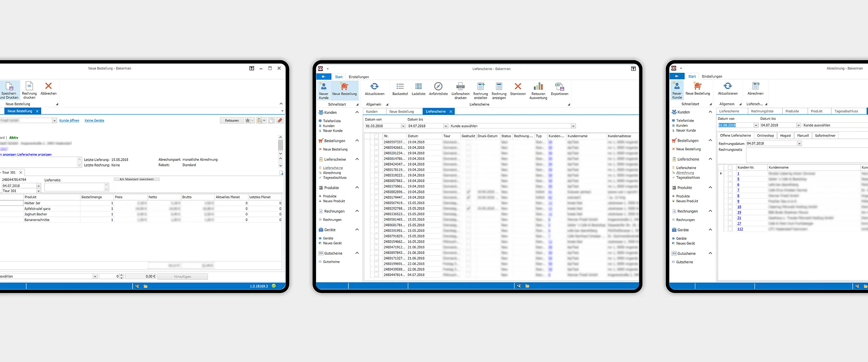Screen dimensions: 868x362
Task: Open the Datum von 01.03.2018 dropdown
Action: coord(403,126)
